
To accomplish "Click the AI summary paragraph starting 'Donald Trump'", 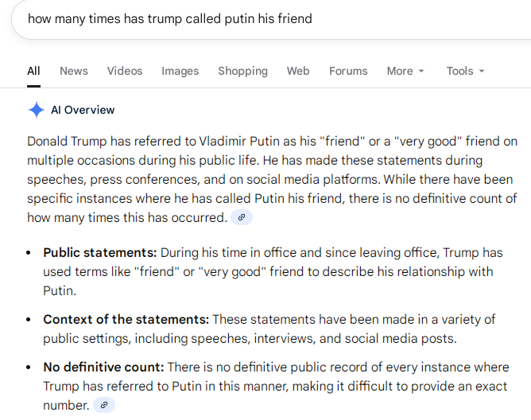I will (272, 179).
